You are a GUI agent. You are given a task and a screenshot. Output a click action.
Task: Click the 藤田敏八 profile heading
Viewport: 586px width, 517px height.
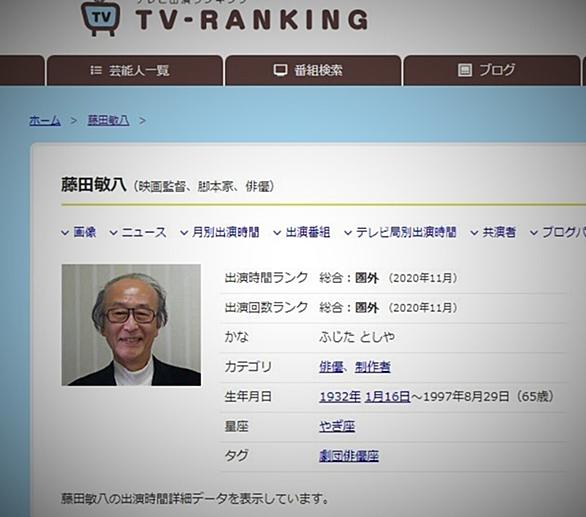click(94, 185)
